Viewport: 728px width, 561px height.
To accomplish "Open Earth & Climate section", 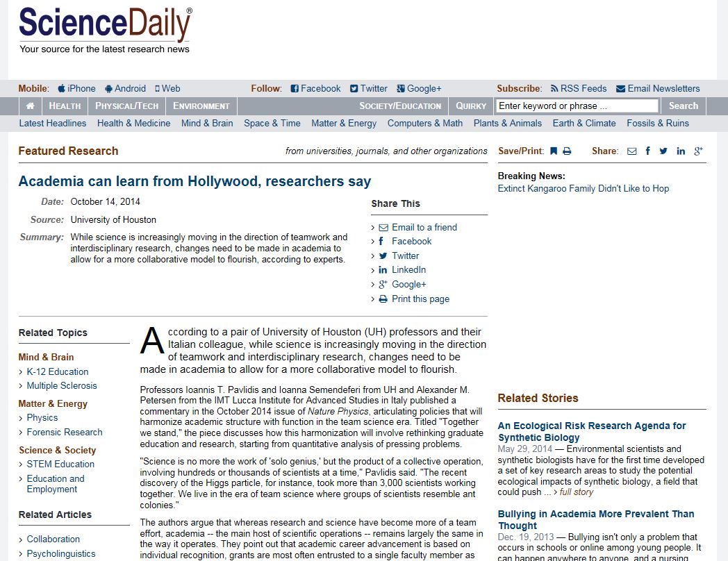I will [x=584, y=124].
